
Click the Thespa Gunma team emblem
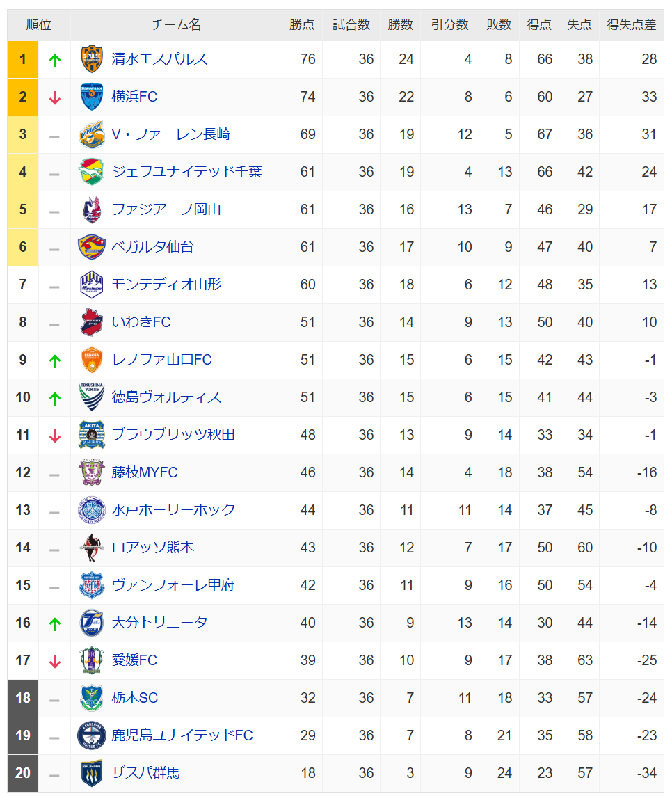click(91, 773)
